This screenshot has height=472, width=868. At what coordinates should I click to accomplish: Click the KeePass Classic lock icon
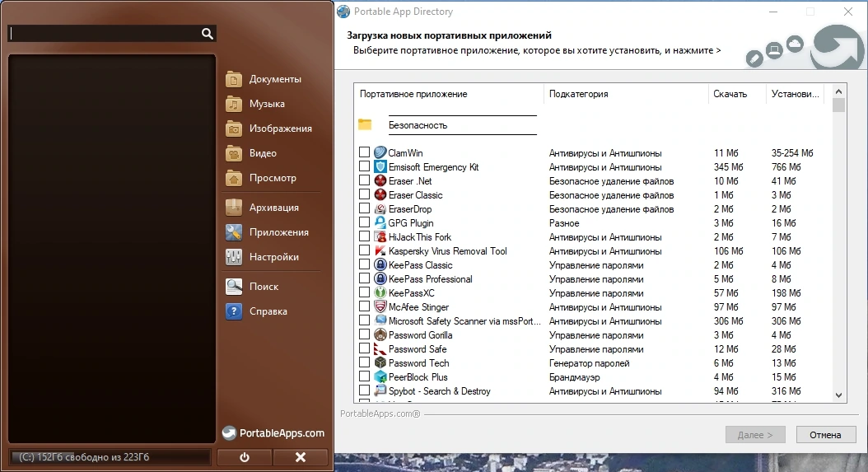tap(380, 264)
